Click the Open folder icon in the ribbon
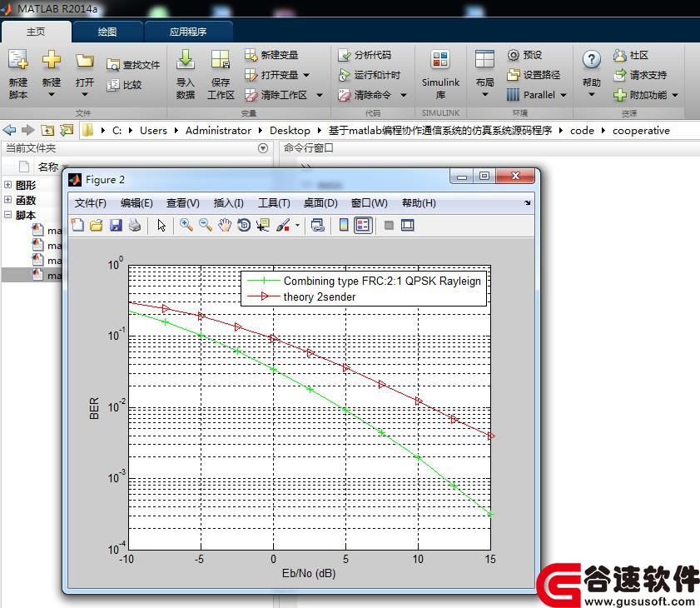700x608 pixels. point(84,60)
